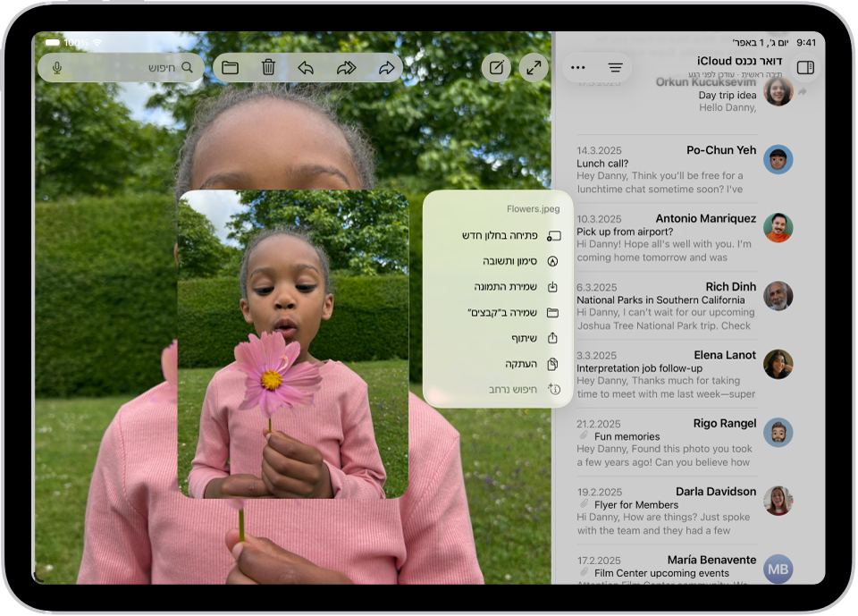Click the Reply arrow icon
Viewport: 858px width, 616px height.
pyautogui.click(x=306, y=68)
